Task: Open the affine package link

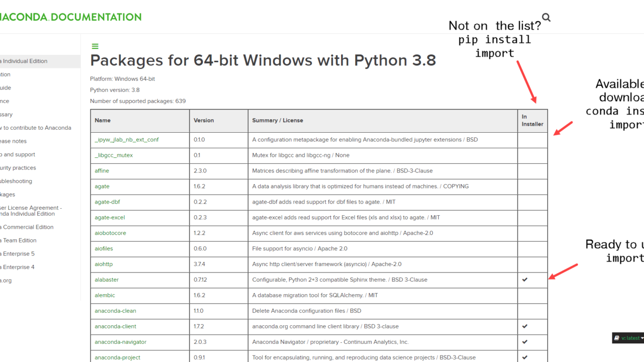Action: 102,171
